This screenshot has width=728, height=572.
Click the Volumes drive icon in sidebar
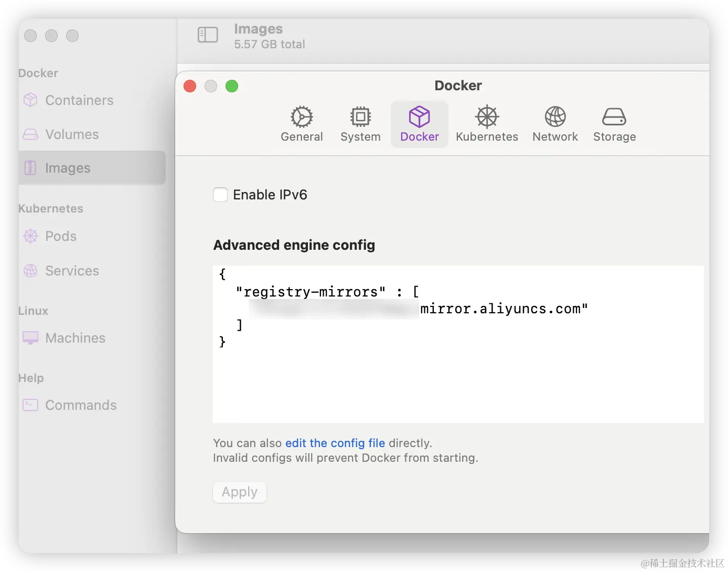pos(30,134)
